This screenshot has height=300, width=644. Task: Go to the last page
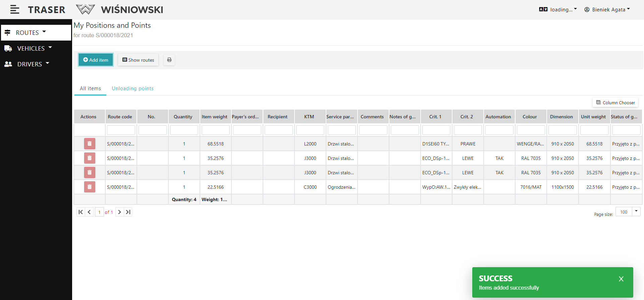pyautogui.click(x=128, y=212)
